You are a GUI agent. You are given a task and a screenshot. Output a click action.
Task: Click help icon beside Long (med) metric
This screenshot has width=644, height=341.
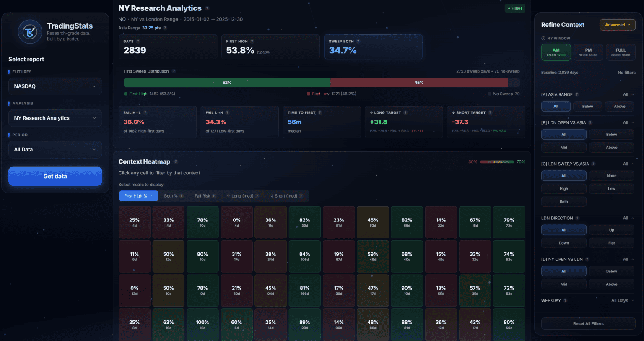(257, 196)
